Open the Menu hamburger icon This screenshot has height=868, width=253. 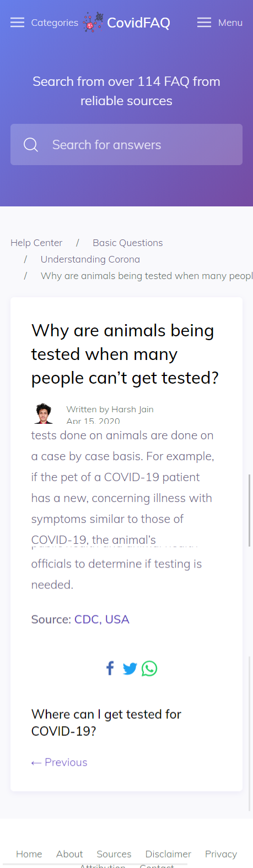click(x=204, y=23)
